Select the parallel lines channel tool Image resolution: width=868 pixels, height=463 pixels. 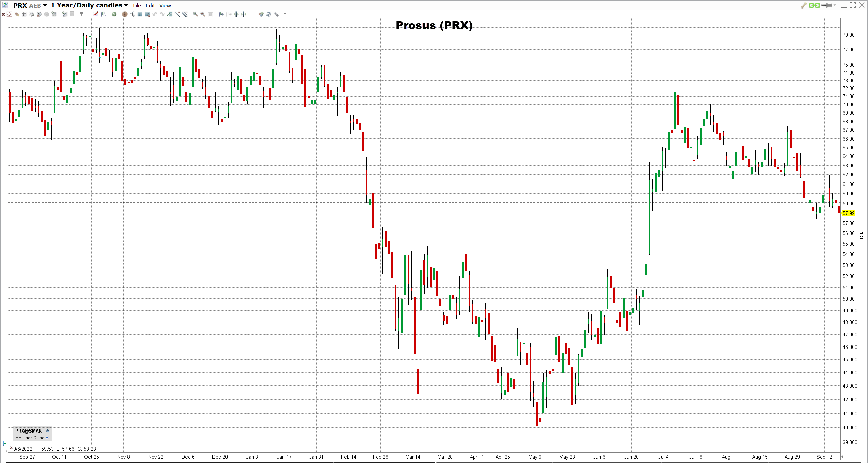pos(185,14)
